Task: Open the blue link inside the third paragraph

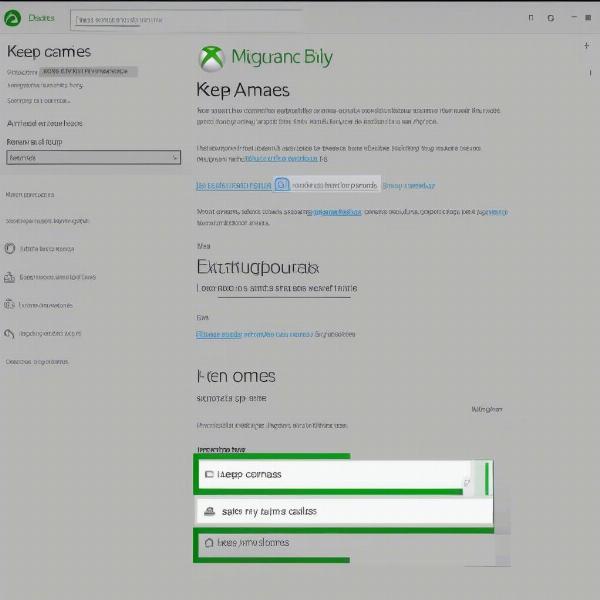Action: point(334,212)
